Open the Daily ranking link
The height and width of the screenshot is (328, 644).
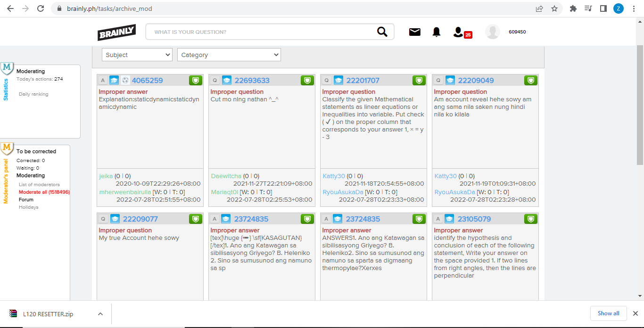coord(33,94)
